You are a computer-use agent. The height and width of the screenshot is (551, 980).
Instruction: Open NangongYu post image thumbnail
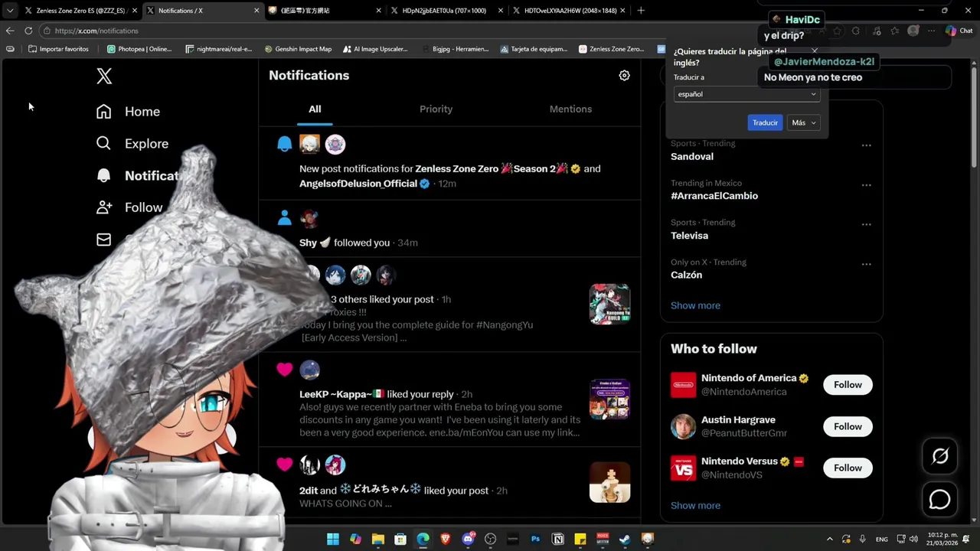609,304
